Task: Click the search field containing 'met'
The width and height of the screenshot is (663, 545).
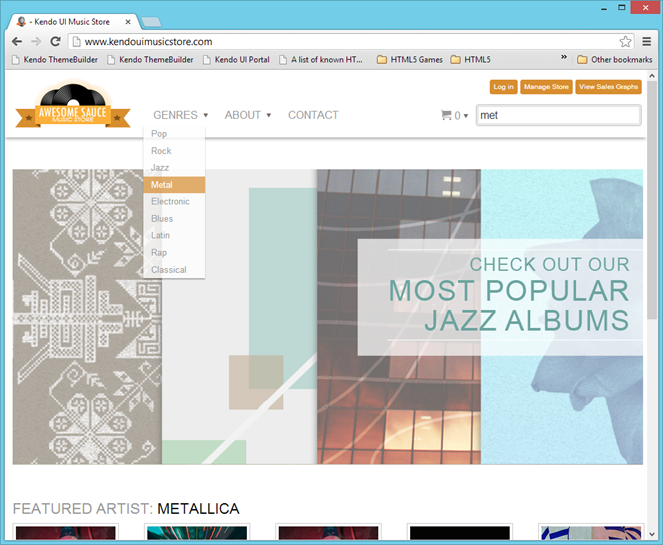Action: 559,115
